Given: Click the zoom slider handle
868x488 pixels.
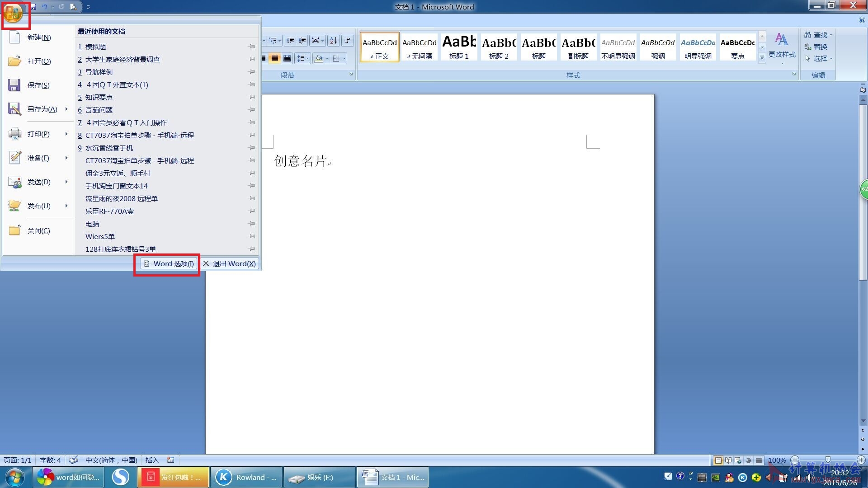Looking at the screenshot, I should tap(828, 460).
